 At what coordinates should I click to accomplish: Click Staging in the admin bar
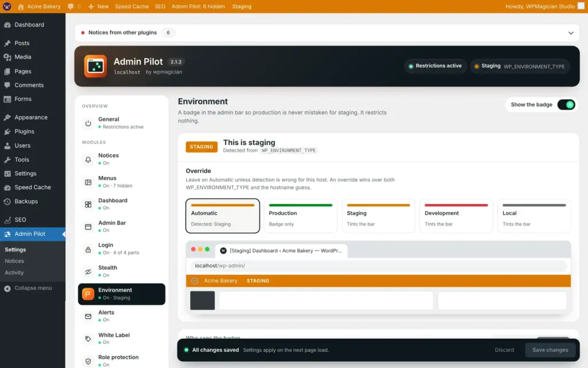coord(242,6)
